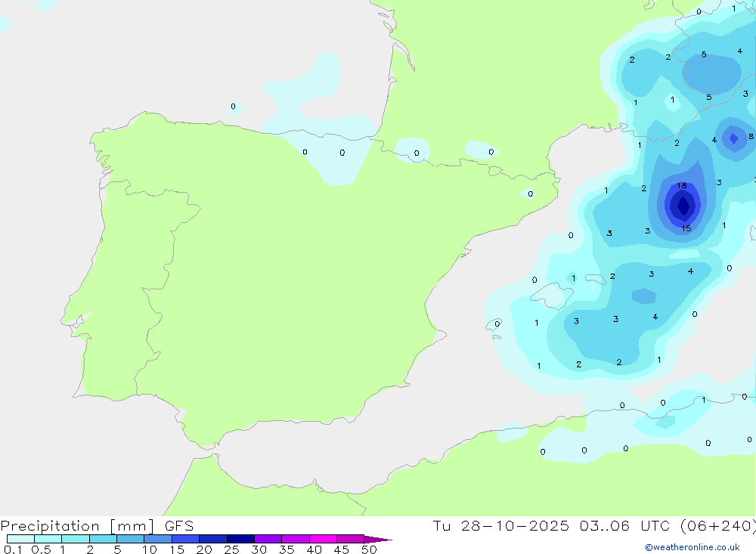Click the legend label '20'
This screenshot has width=756, height=554.
tap(204, 549)
